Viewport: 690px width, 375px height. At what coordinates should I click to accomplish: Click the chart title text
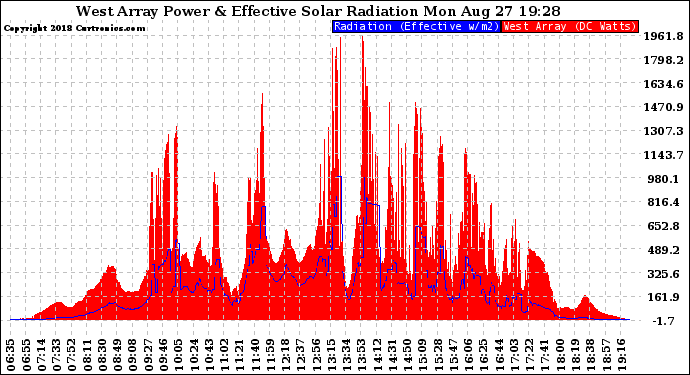[x=318, y=11]
